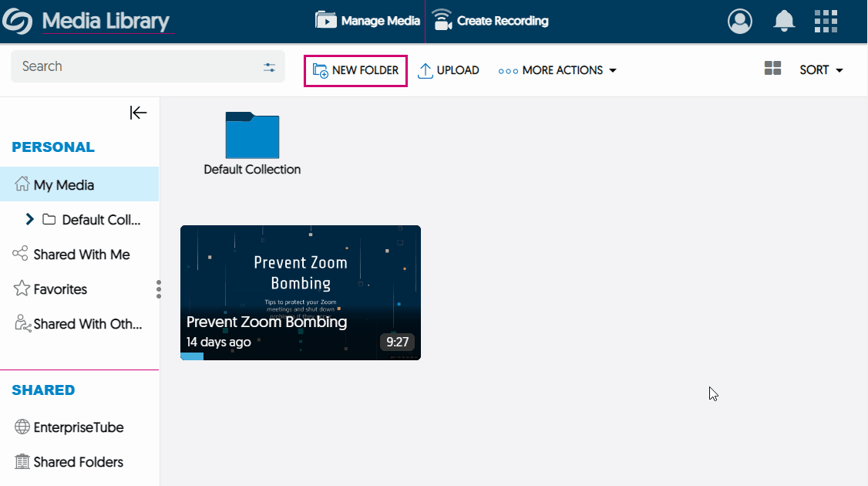Viewport: 868px width, 486px height.
Task: Click the search filter options icon
Action: coord(269,67)
